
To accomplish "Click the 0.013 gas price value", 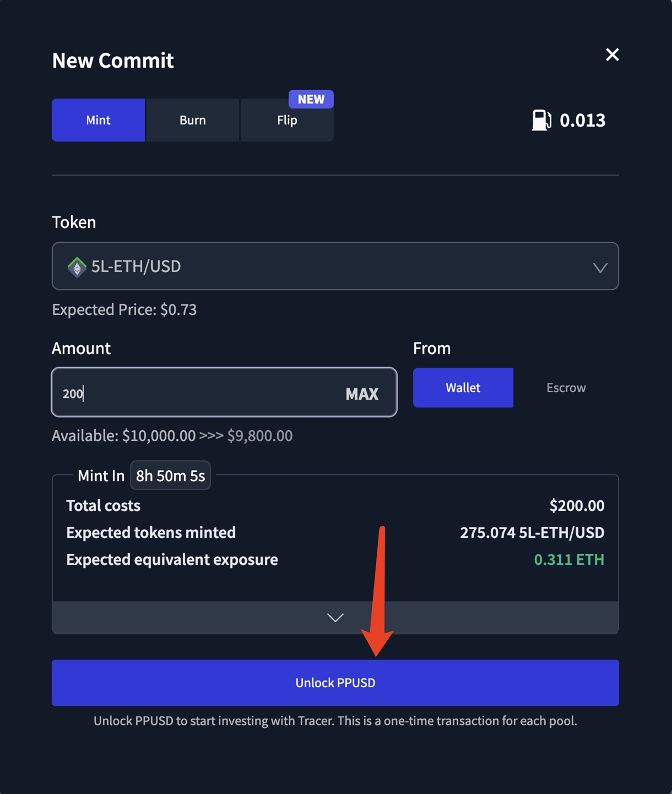I will click(582, 120).
